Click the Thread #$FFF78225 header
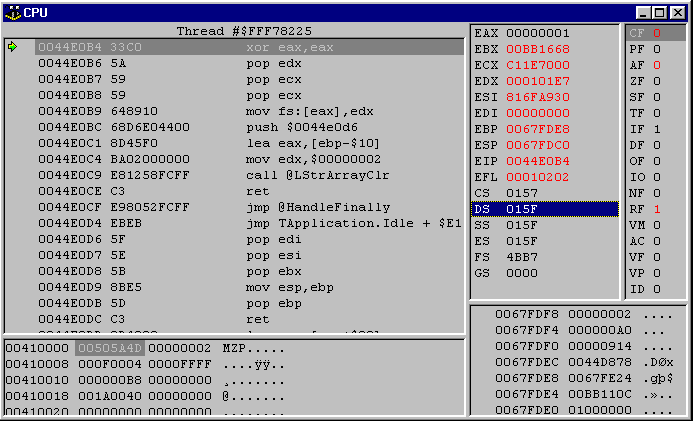The height and width of the screenshot is (421, 693). (x=235, y=31)
